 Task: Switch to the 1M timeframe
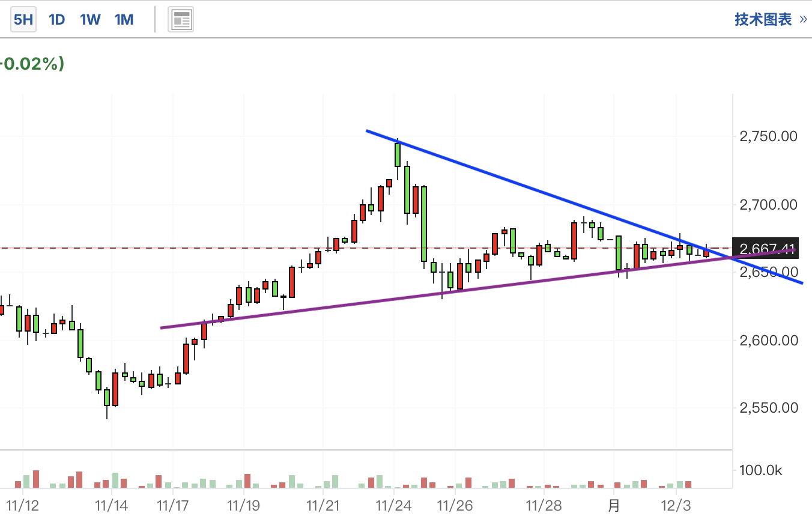pos(124,20)
